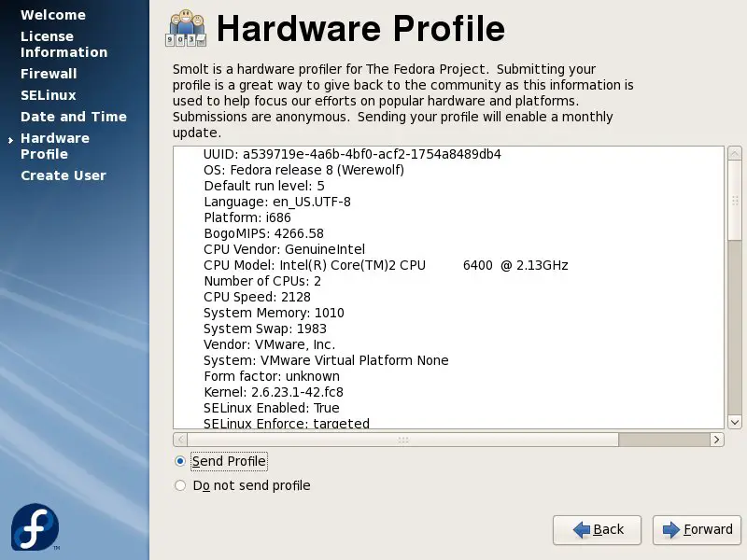
Task: Select the Welcome step in the sidebar
Action: (x=53, y=15)
